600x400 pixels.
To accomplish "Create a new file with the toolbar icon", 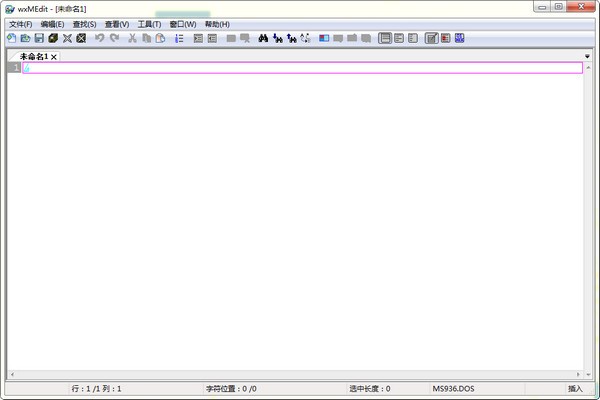I will coord(11,38).
